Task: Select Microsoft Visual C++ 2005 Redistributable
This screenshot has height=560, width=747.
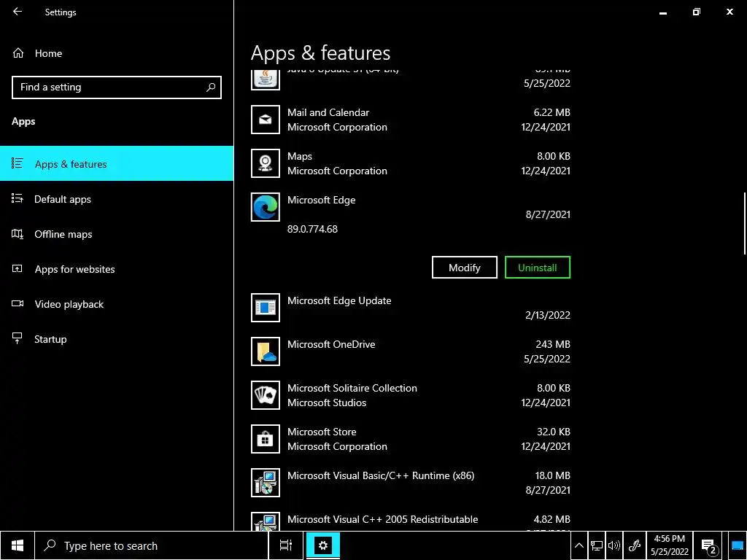Action: pos(411,520)
